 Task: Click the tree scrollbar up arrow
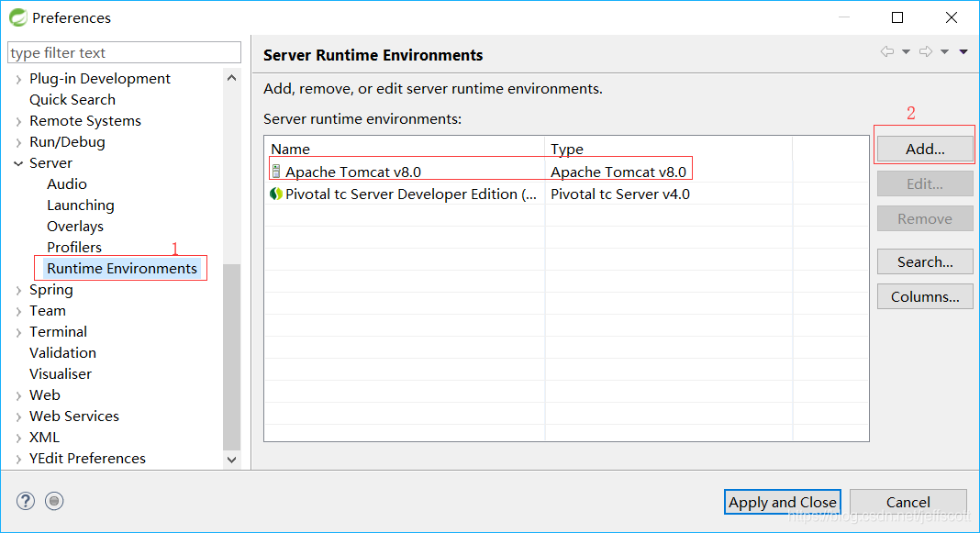pos(232,78)
